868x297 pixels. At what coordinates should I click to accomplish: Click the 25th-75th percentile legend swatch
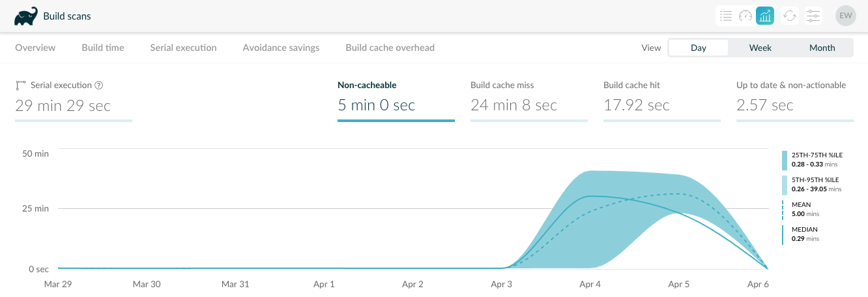pyautogui.click(x=785, y=161)
